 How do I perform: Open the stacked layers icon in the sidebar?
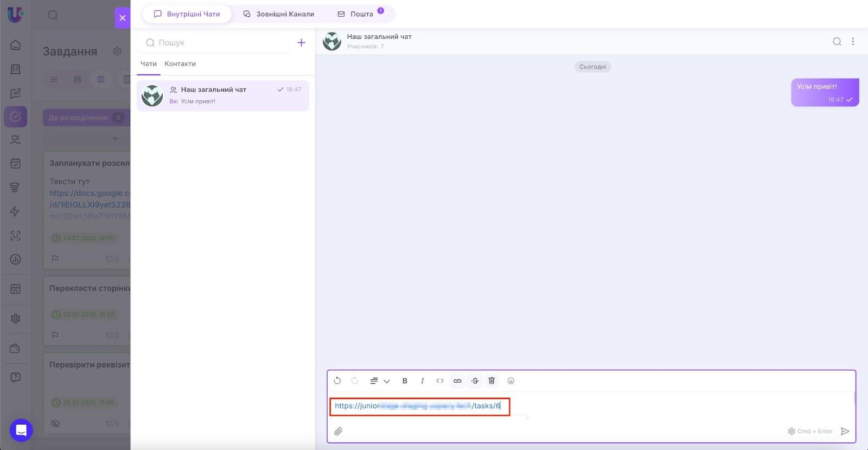click(15, 188)
